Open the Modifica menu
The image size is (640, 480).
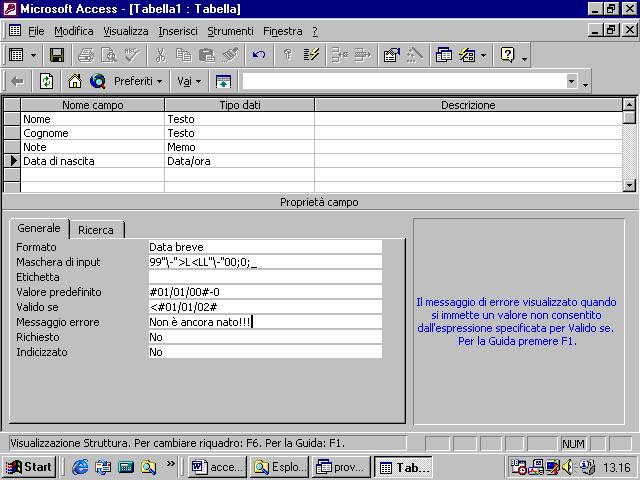click(x=74, y=31)
